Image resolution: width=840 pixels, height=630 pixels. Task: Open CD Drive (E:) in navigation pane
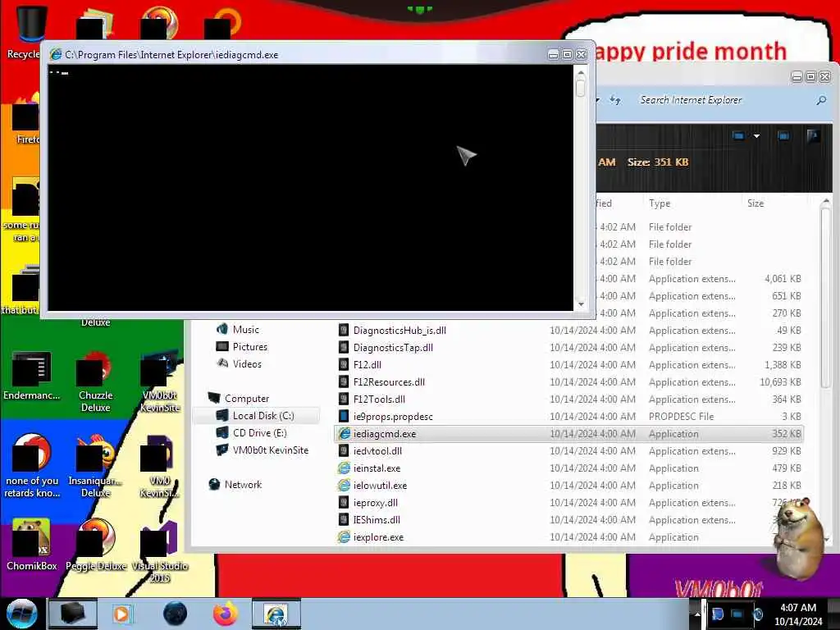pos(259,433)
